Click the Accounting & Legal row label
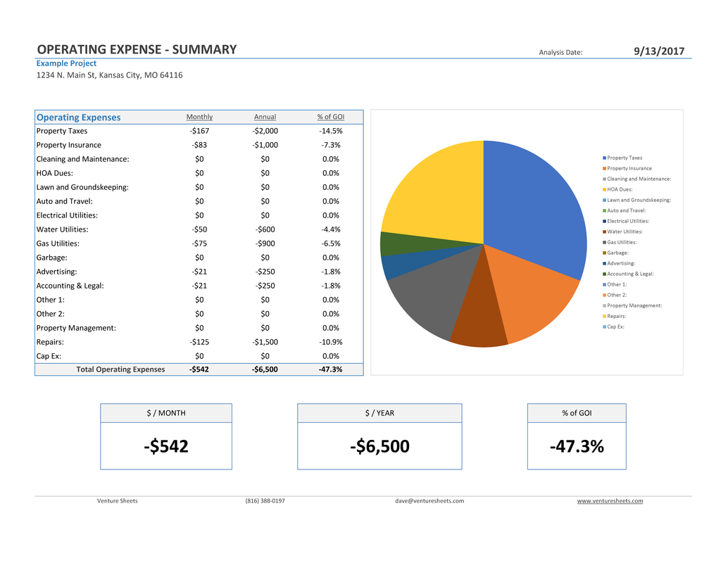The height and width of the screenshot is (563, 728). 70,286
